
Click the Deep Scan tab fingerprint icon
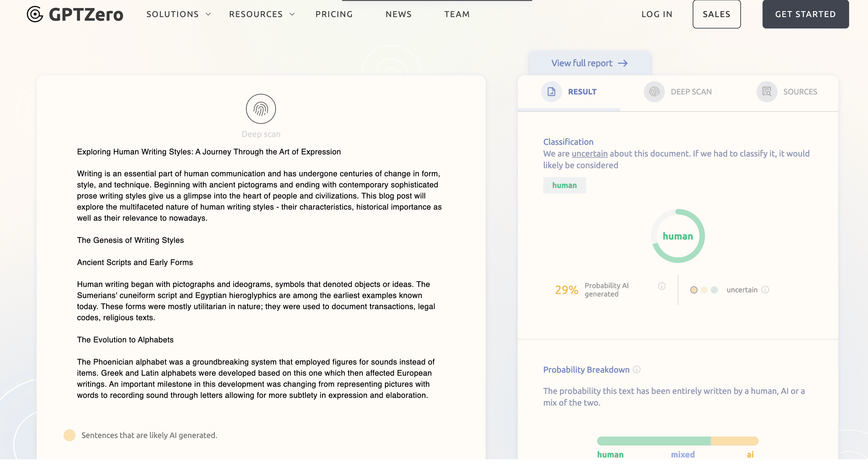(654, 91)
